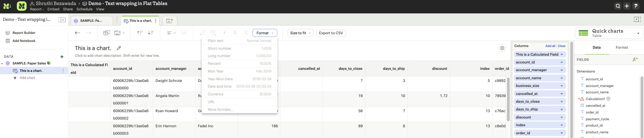Screen dimensions: 644x138
Task: Open chart settings gear icon
Action: click(502, 48)
